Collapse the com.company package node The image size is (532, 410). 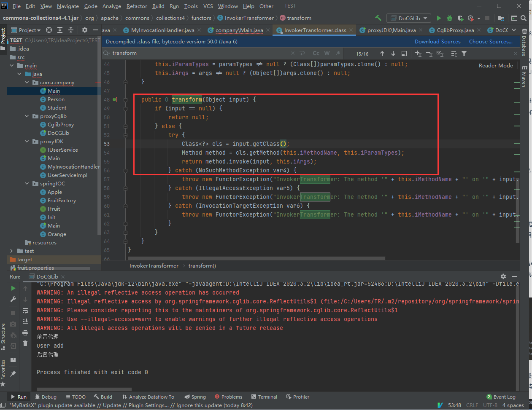[27, 83]
